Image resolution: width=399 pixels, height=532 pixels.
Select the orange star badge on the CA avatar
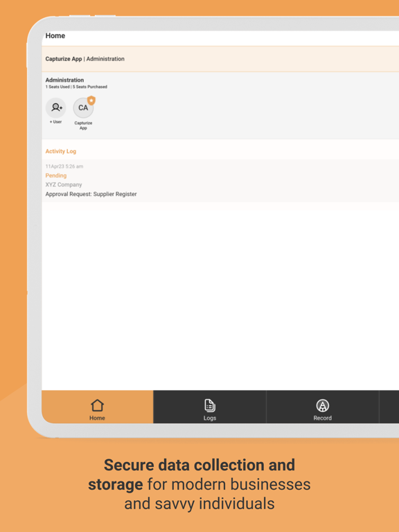pyautogui.click(x=91, y=100)
